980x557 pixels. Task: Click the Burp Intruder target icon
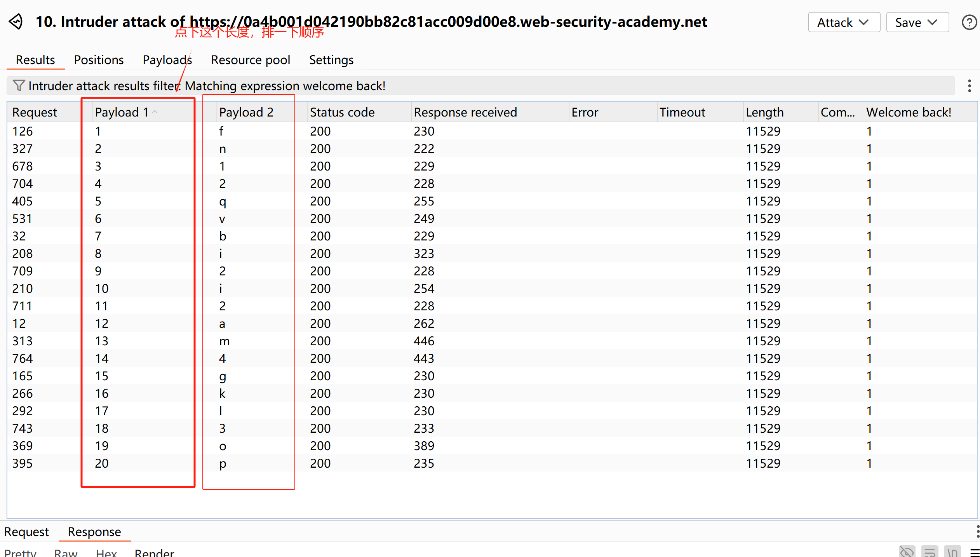tap(16, 22)
